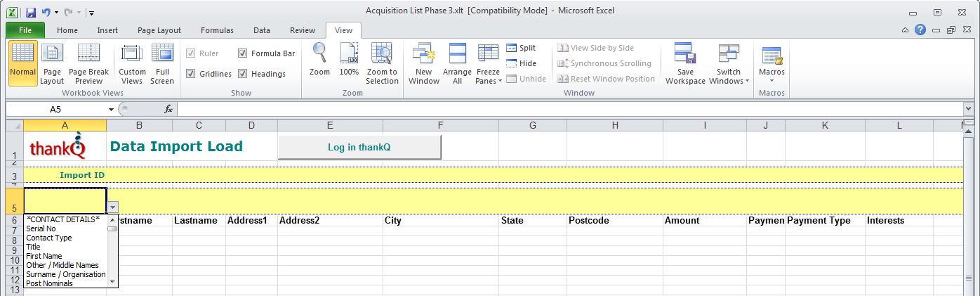Image resolution: width=980 pixels, height=296 pixels.
Task: Split the worksheet window
Action: [x=521, y=48]
